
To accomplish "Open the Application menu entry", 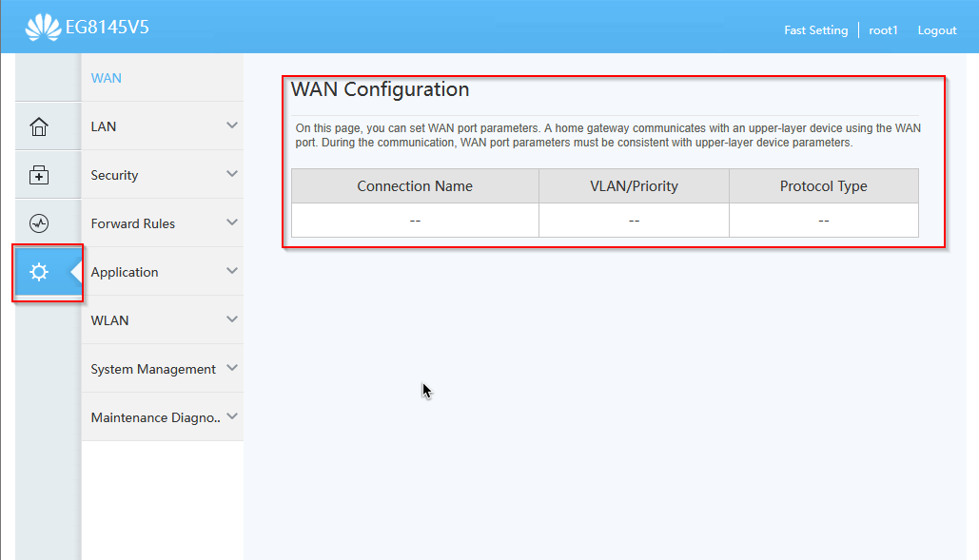I will [163, 272].
